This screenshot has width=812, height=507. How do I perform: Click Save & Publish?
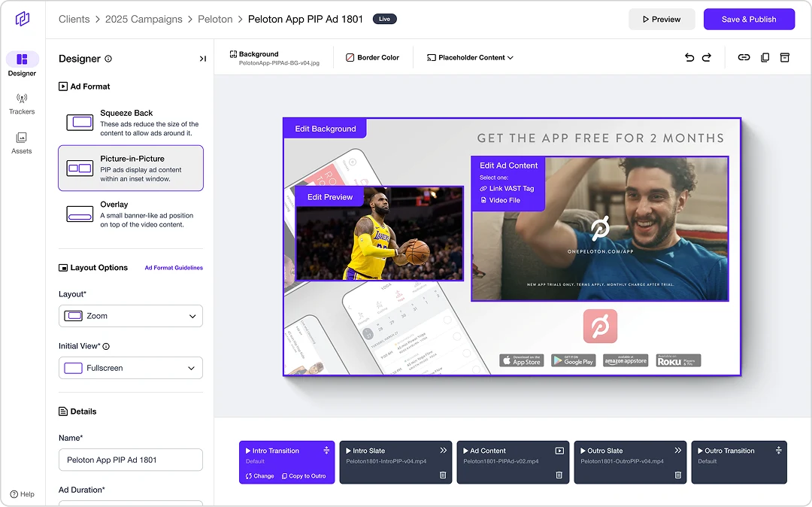(x=749, y=19)
